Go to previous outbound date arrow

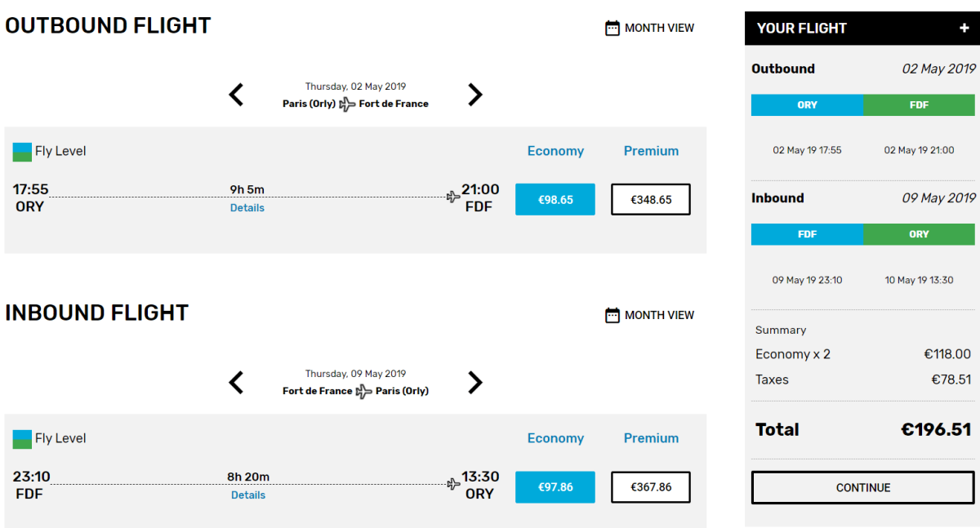click(x=236, y=95)
